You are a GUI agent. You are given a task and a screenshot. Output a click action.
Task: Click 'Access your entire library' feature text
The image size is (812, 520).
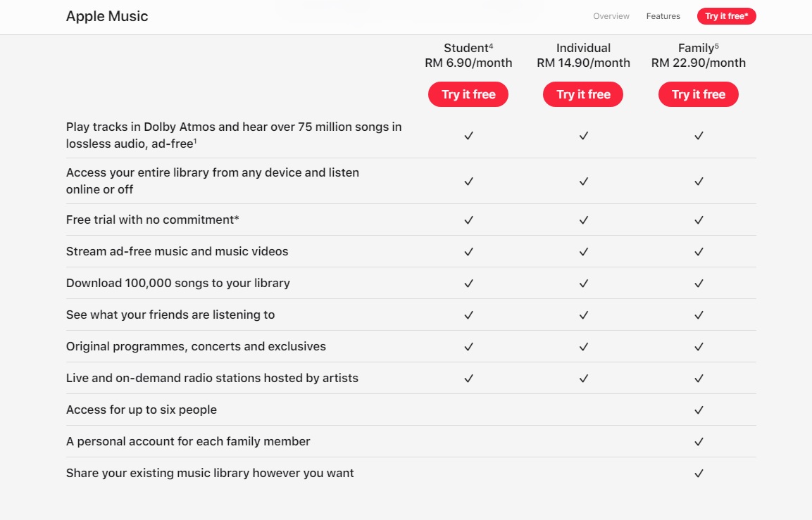click(x=212, y=181)
